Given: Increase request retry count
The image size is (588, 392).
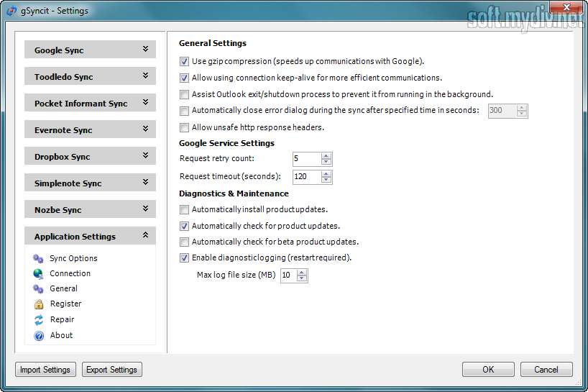Looking at the screenshot, I should [x=326, y=156].
